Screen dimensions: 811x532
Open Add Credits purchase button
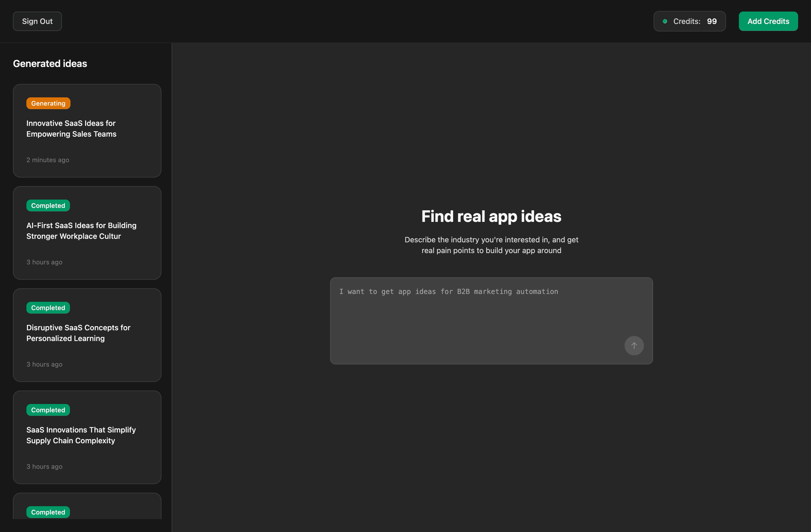768,21
